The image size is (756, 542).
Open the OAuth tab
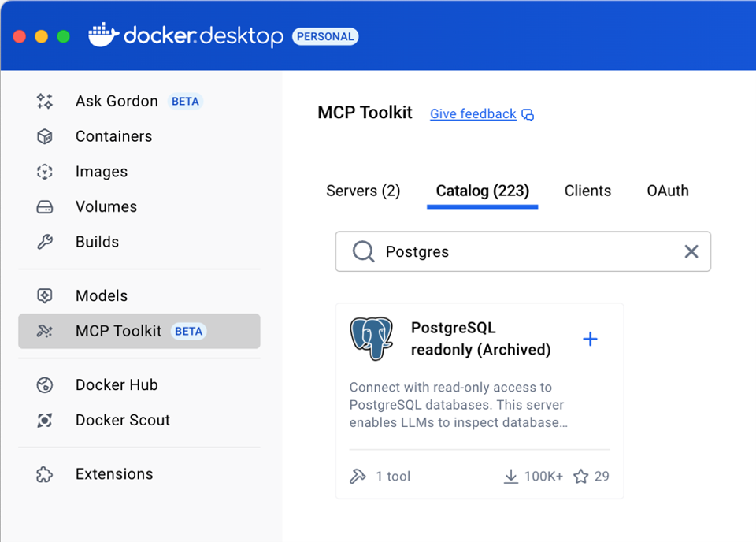tap(668, 191)
